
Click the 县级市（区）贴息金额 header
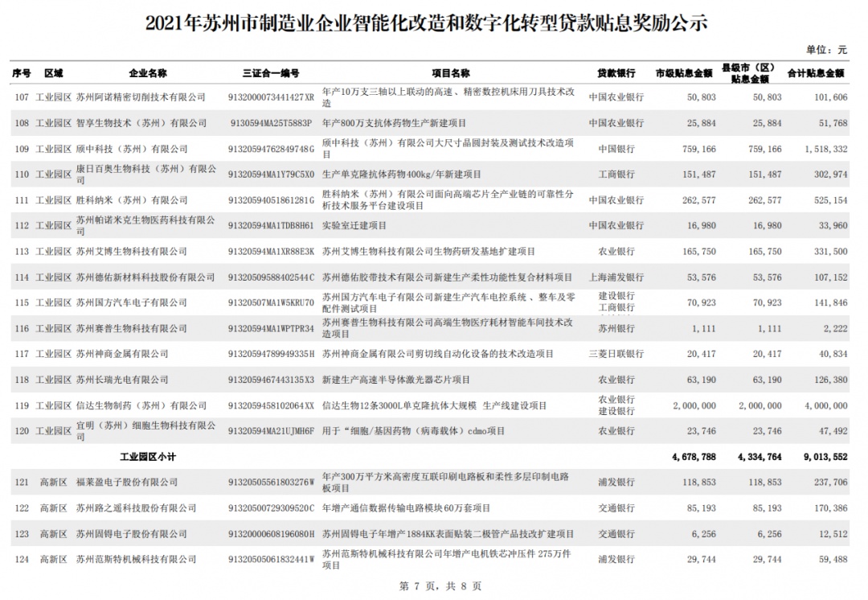pos(750,73)
